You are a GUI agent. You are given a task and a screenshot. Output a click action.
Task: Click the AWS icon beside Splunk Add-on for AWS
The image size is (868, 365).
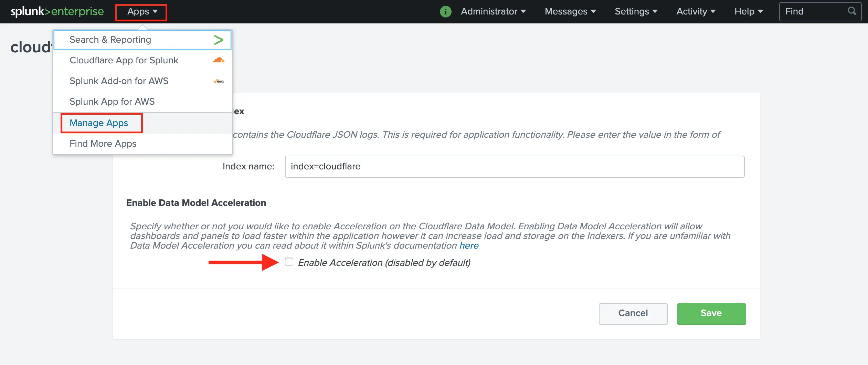[x=220, y=81]
